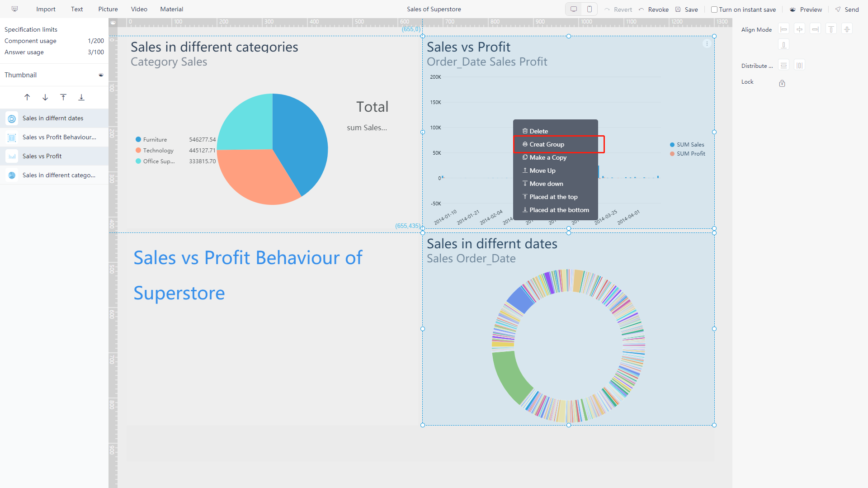Switch to desktop layout view
This screenshot has height=488, width=868.
[x=574, y=9]
